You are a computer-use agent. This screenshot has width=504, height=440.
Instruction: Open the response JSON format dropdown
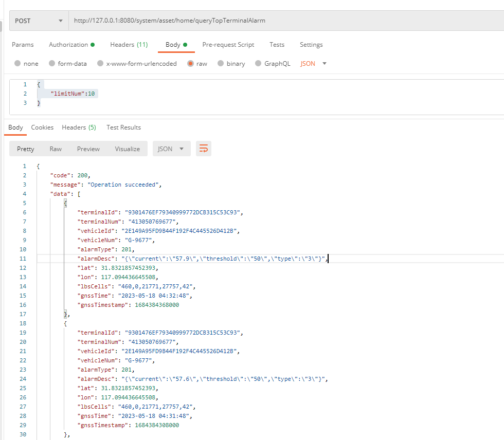[x=171, y=149]
